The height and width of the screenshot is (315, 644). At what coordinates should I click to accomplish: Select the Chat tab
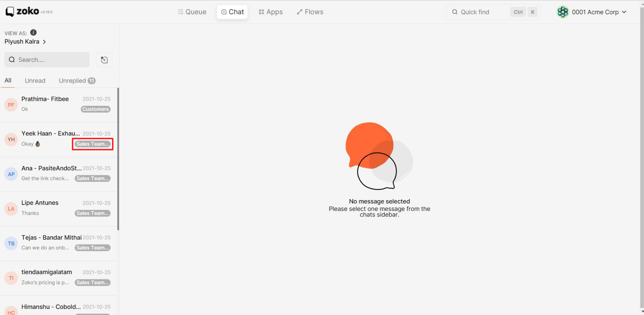click(x=232, y=12)
